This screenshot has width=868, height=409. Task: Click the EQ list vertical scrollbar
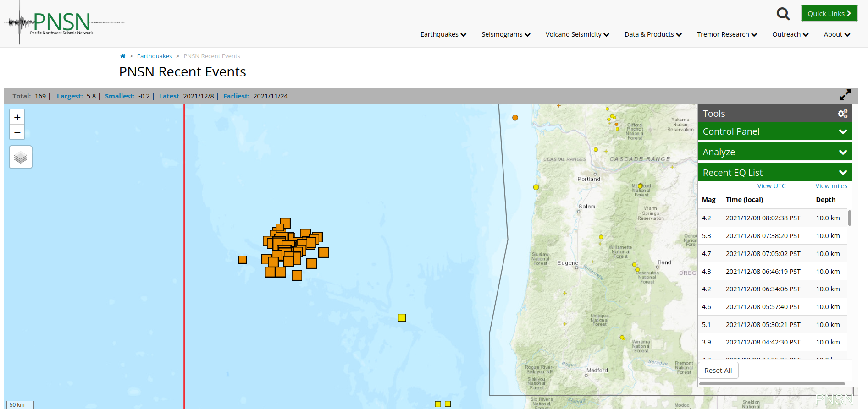coord(850,218)
